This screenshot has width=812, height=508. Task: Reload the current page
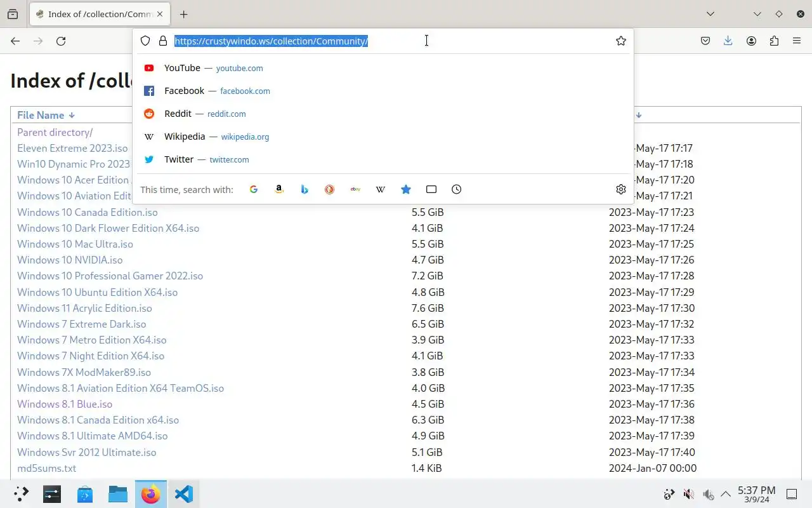[x=61, y=41]
